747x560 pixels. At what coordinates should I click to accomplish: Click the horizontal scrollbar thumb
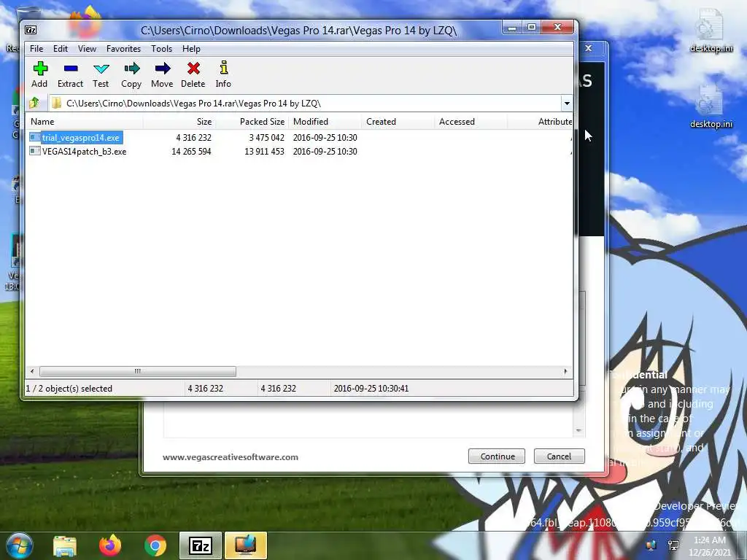[x=138, y=371]
